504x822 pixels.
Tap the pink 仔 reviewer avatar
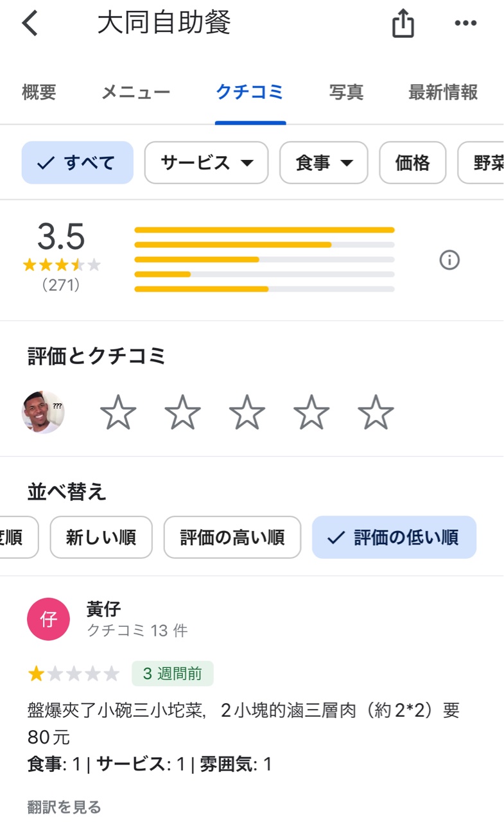click(x=48, y=620)
